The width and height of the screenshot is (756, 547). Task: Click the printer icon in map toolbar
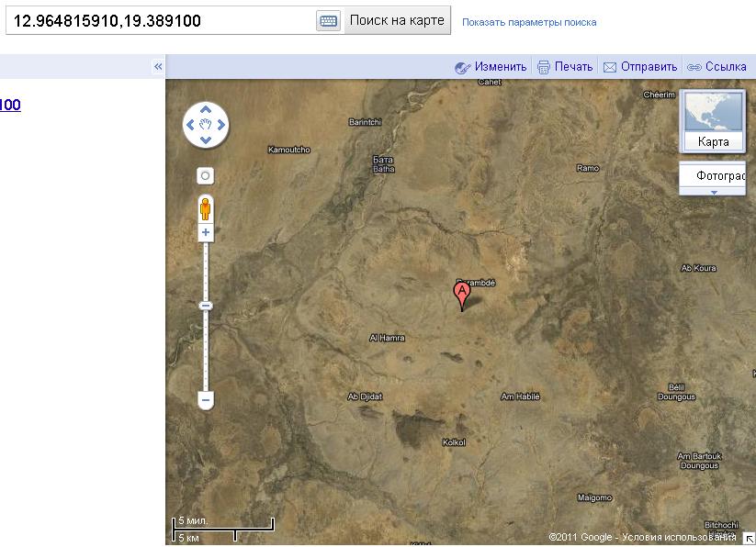[x=544, y=67]
